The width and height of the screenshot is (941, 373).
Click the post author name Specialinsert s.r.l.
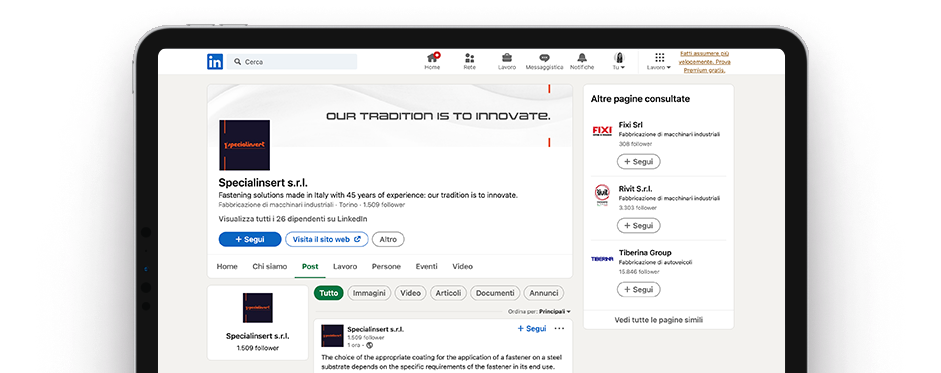pos(376,329)
